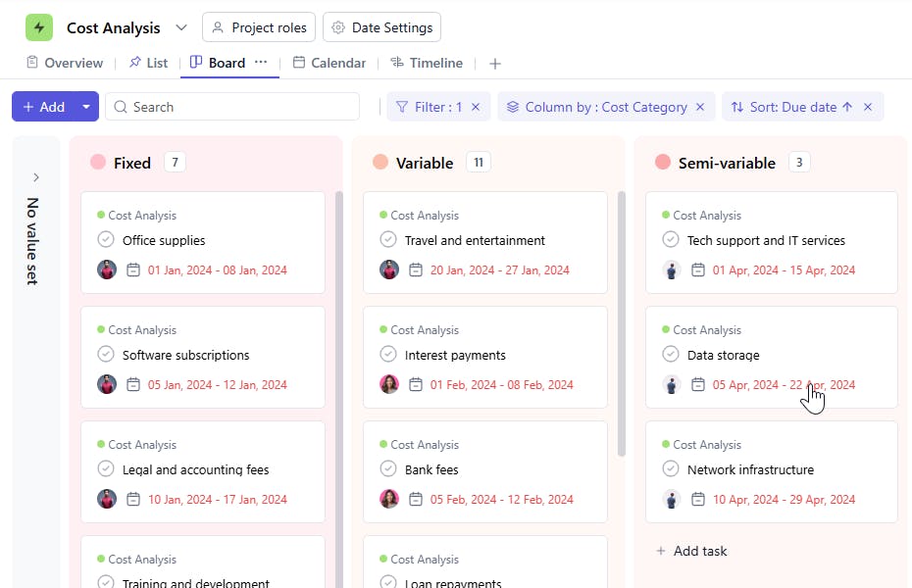Click the plus icon to add view
The height and width of the screenshot is (588, 912).
[495, 64]
